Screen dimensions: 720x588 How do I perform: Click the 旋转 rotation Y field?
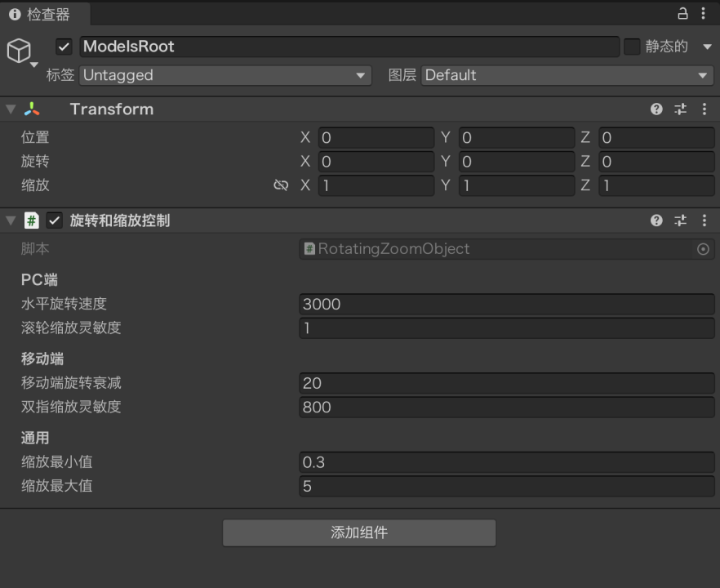pyautogui.click(x=517, y=162)
